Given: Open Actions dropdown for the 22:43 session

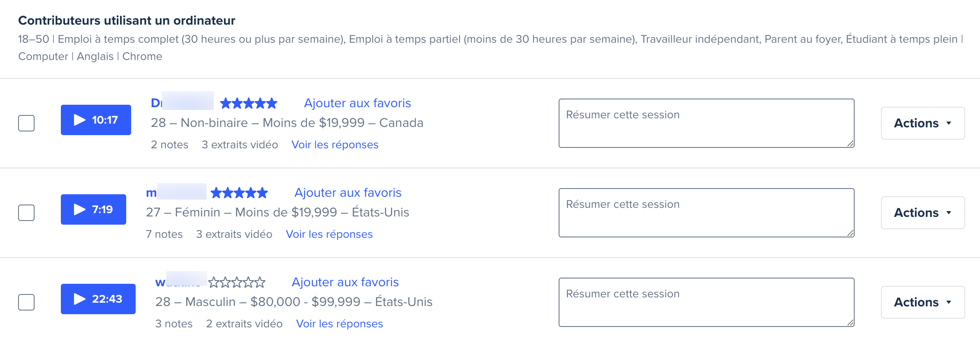Looking at the screenshot, I should tap(923, 302).
